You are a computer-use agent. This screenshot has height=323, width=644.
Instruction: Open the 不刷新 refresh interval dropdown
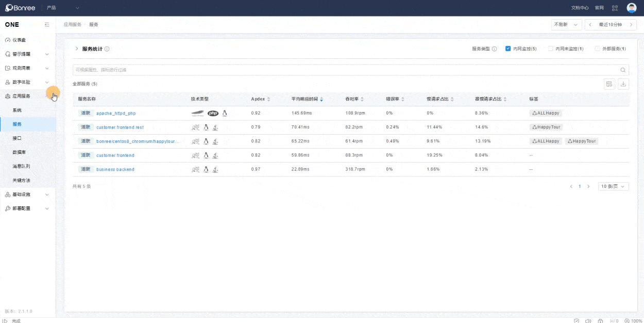(566, 25)
